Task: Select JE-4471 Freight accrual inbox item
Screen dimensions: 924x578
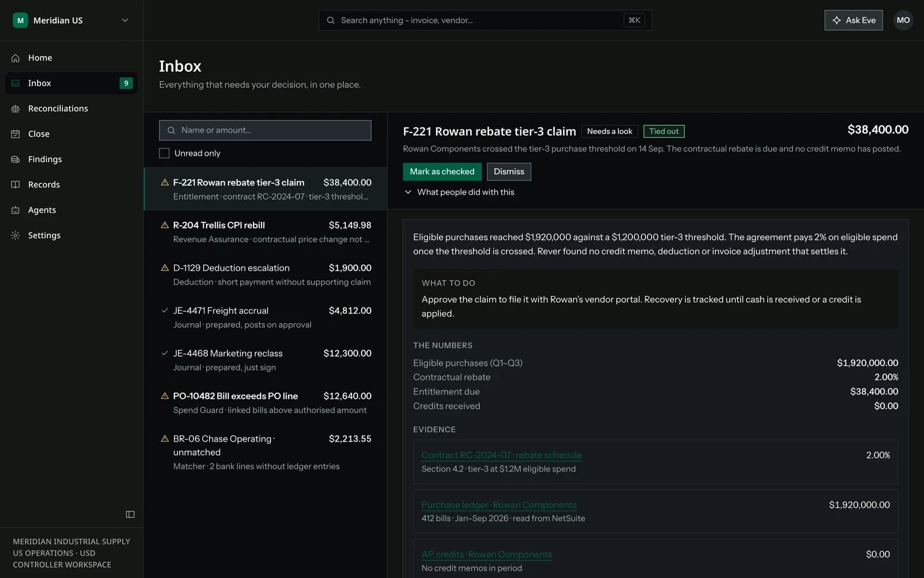Action: [x=266, y=317]
